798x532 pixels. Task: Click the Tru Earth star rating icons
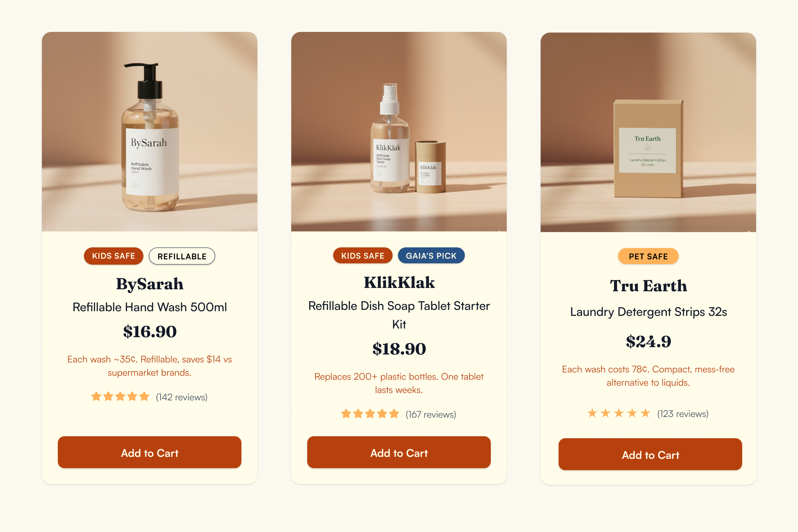619,413
